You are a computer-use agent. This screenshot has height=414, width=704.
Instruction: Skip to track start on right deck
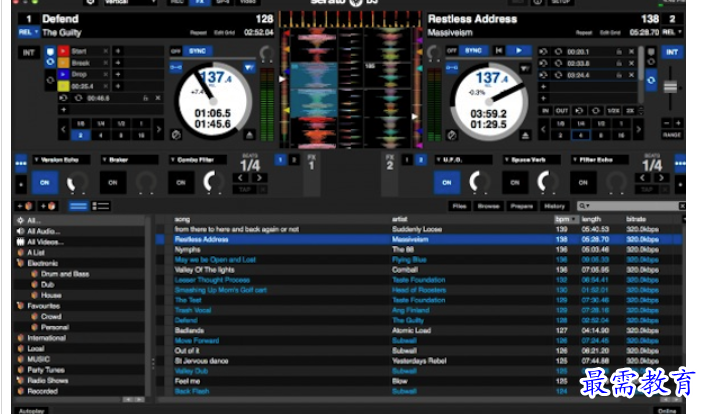[499, 51]
